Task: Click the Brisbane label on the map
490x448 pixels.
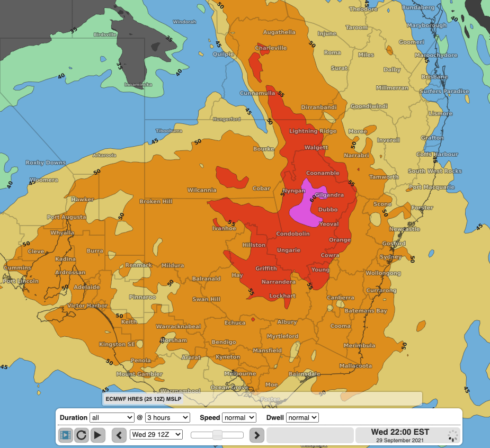Action: (x=434, y=77)
